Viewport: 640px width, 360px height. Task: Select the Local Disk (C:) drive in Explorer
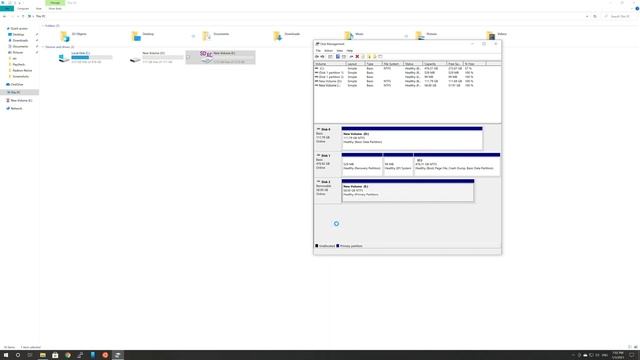86,57
